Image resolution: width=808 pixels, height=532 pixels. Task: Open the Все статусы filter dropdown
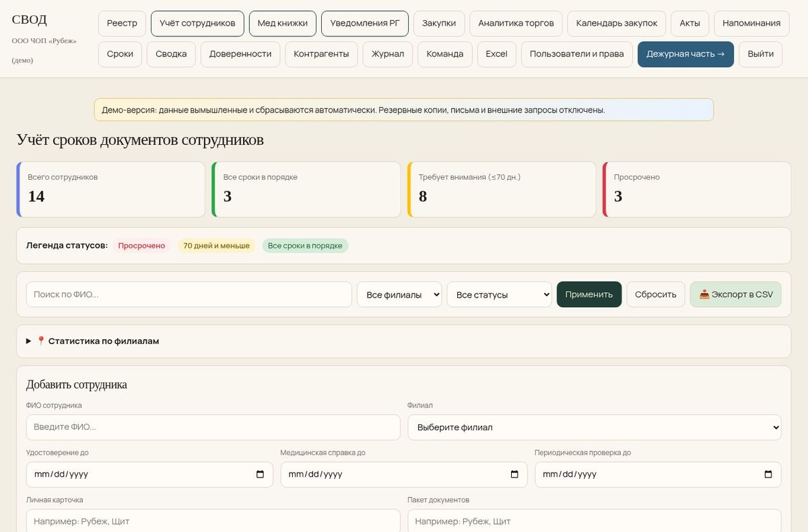pyautogui.click(x=499, y=294)
